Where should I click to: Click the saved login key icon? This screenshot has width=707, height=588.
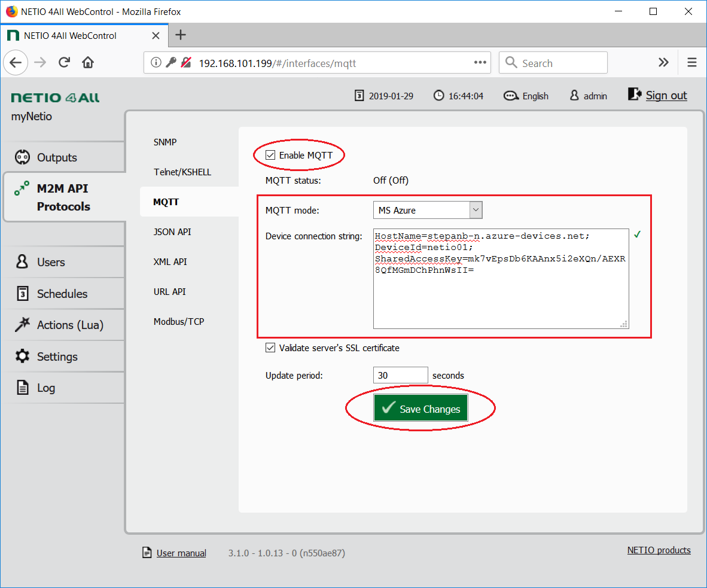[171, 63]
